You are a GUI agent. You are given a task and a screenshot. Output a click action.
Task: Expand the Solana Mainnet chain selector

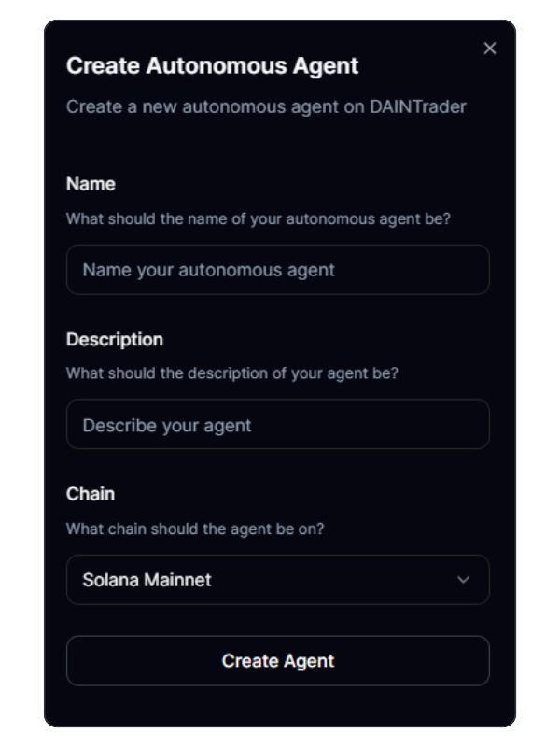tap(277, 579)
